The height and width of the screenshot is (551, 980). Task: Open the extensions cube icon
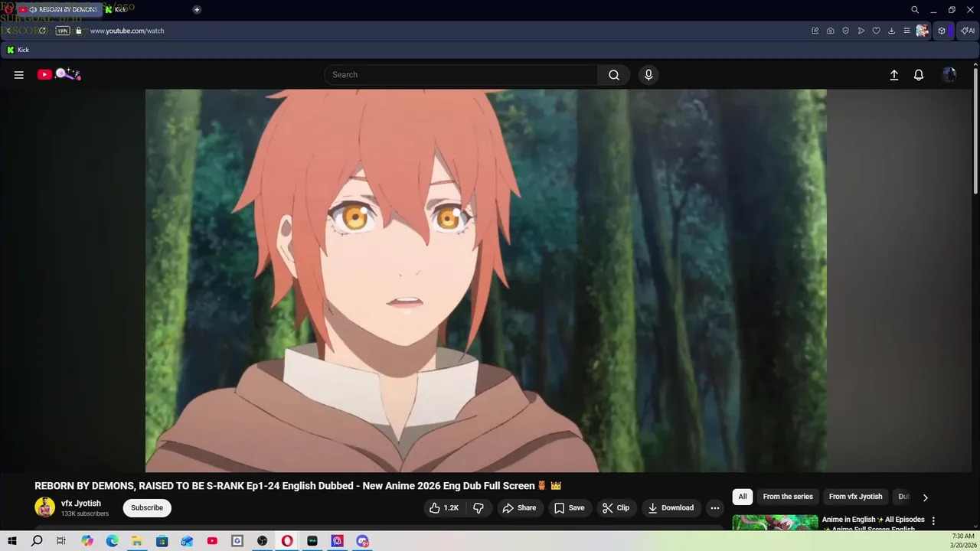(942, 31)
